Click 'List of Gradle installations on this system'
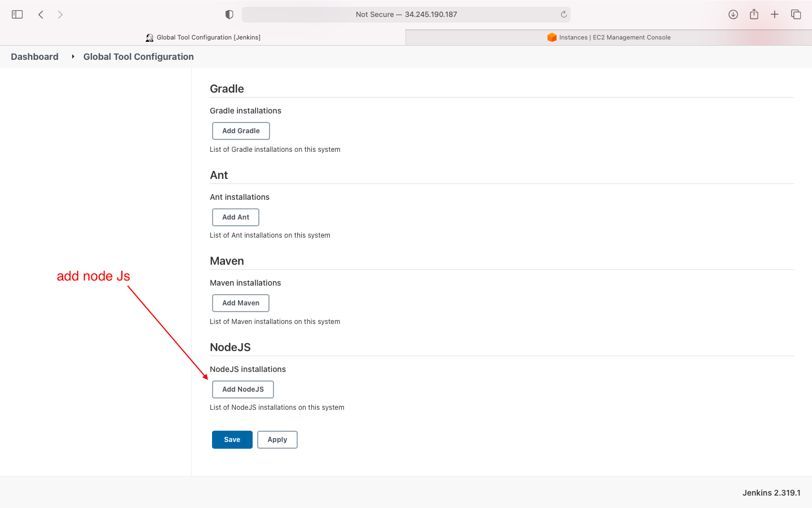Viewport: 812px width, 508px height. pos(275,150)
